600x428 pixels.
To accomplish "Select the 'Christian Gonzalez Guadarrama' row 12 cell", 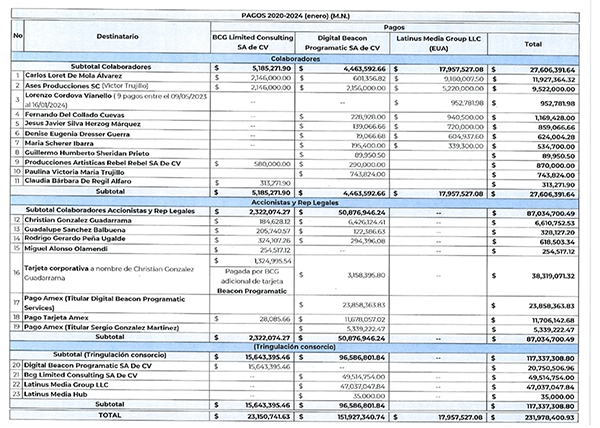I will point(82,220).
